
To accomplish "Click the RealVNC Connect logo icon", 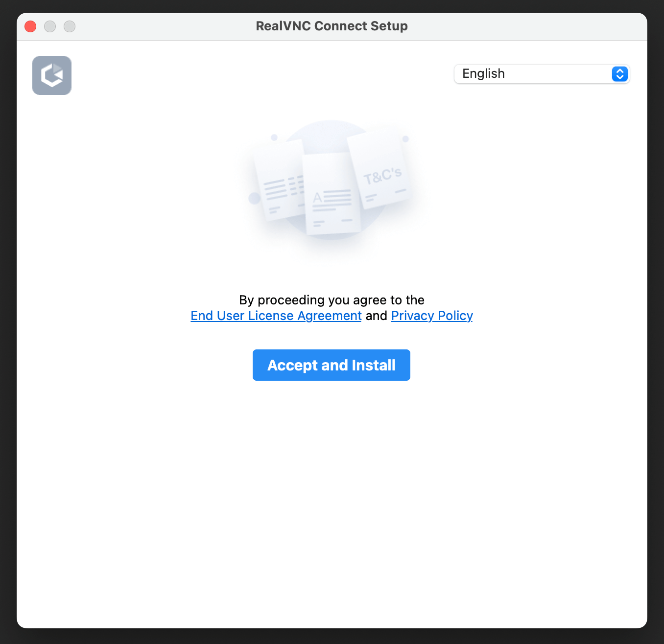I will pyautogui.click(x=52, y=75).
